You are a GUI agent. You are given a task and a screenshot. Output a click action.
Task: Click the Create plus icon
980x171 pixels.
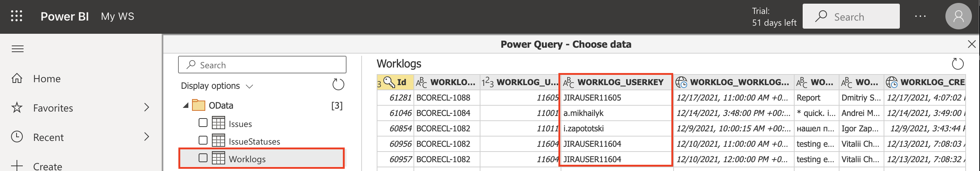coord(17,166)
